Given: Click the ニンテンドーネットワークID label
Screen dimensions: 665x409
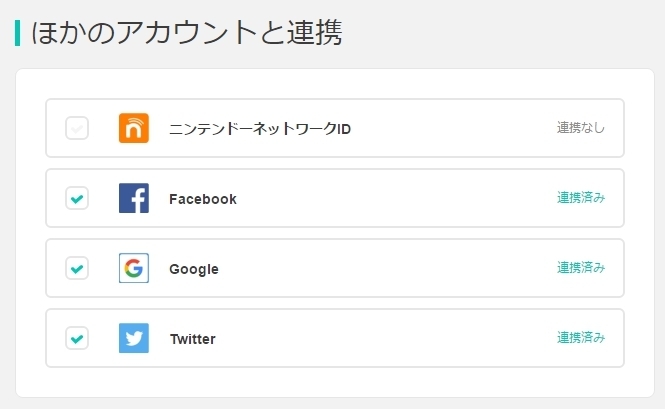Looking at the screenshot, I should (260, 129).
